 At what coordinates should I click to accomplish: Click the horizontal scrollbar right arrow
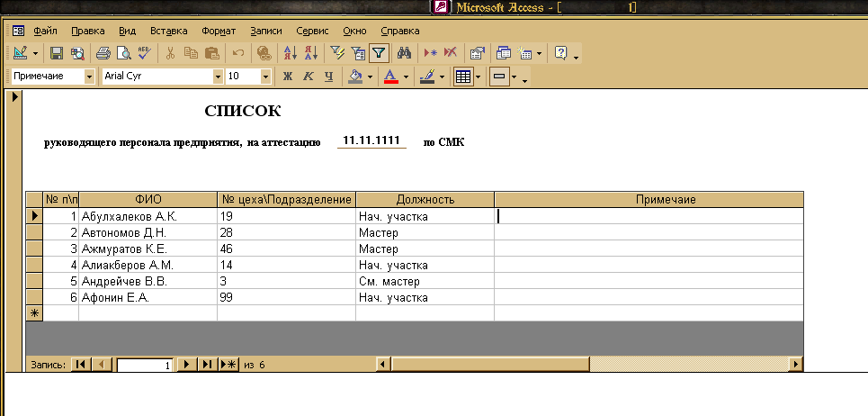click(x=796, y=365)
